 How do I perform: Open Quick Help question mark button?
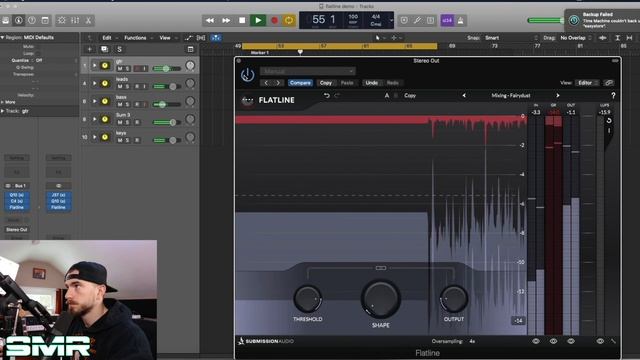click(32, 20)
